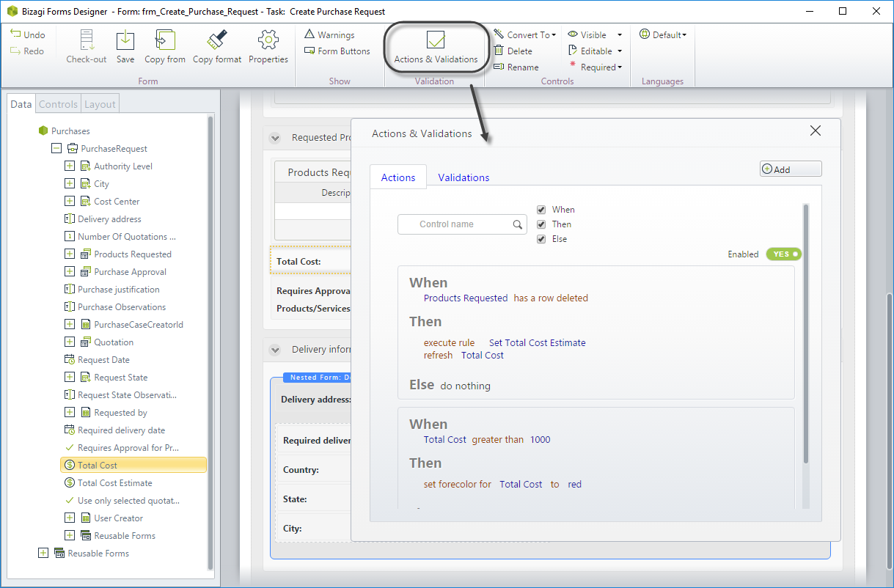Uncheck the Else filter checkbox
The image size is (894, 588).
[x=541, y=239]
